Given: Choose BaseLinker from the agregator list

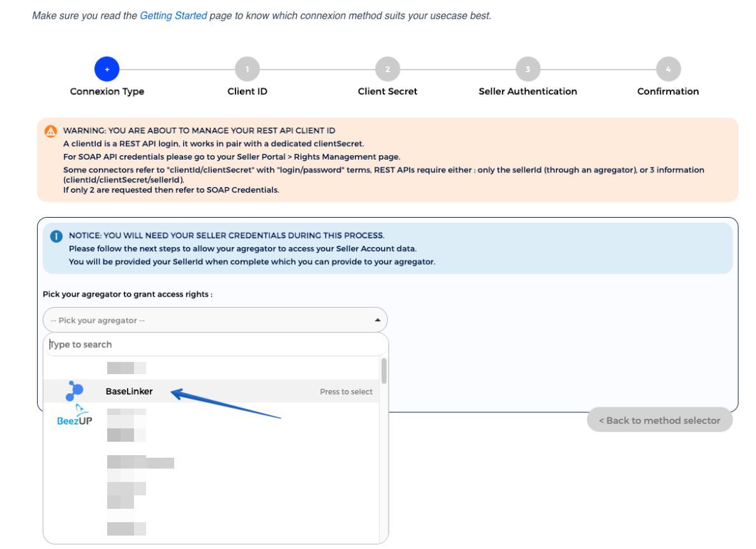Looking at the screenshot, I should pos(130,391).
